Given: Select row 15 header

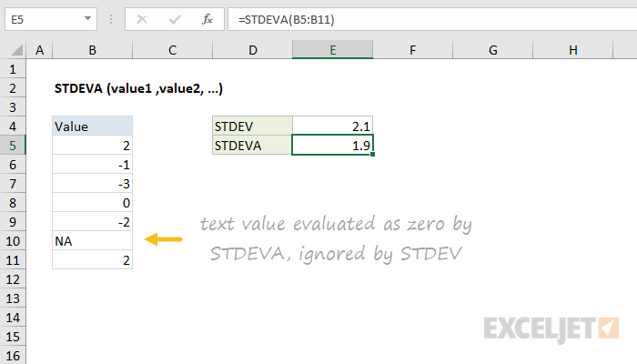Looking at the screenshot, I should pos(13,337).
